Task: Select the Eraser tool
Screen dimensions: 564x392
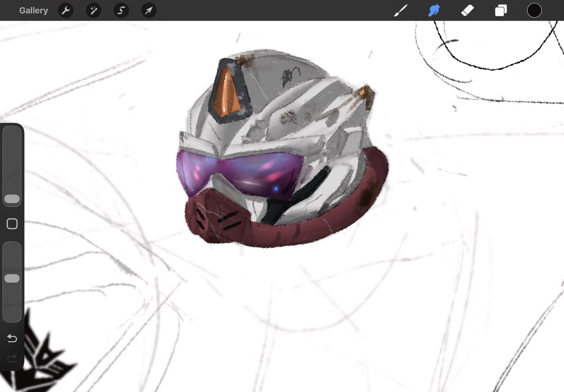Action: click(x=468, y=10)
